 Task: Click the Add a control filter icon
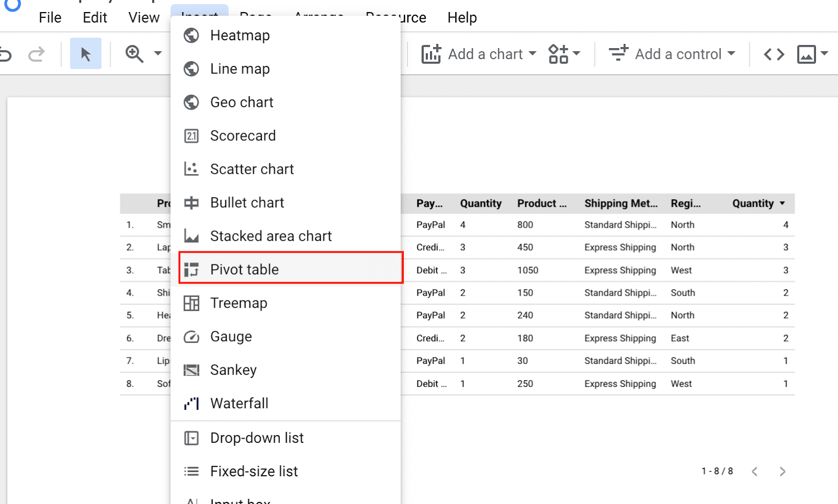(619, 53)
